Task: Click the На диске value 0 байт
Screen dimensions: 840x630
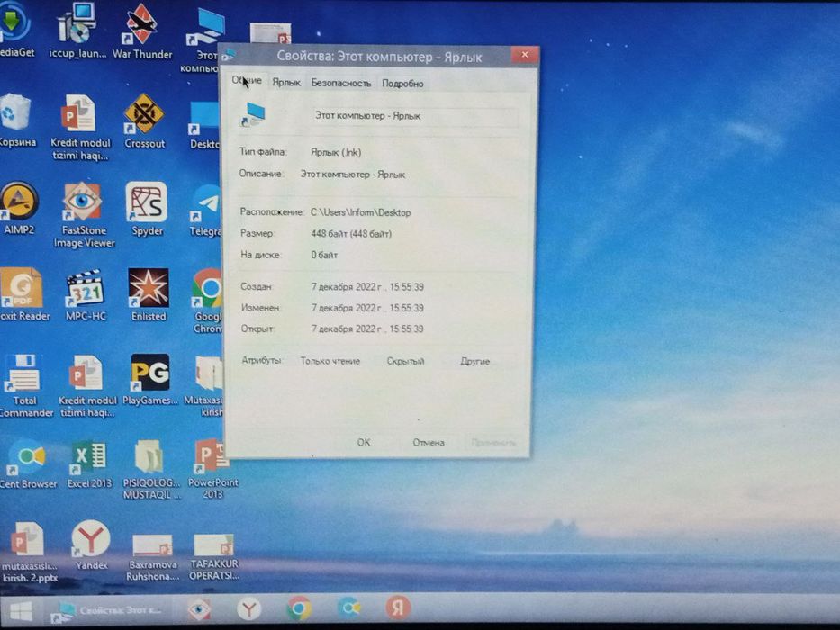Action: 325,255
